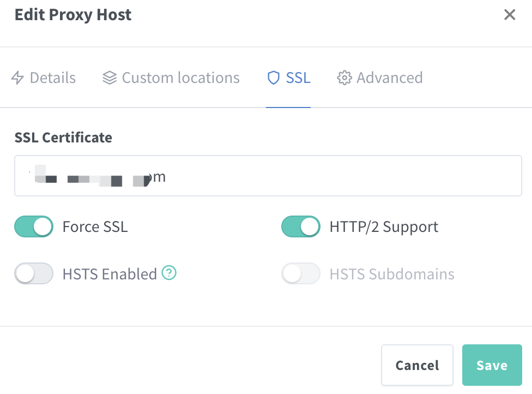The height and width of the screenshot is (394, 532).
Task: Open the Custom locations tab
Action: [x=171, y=78]
